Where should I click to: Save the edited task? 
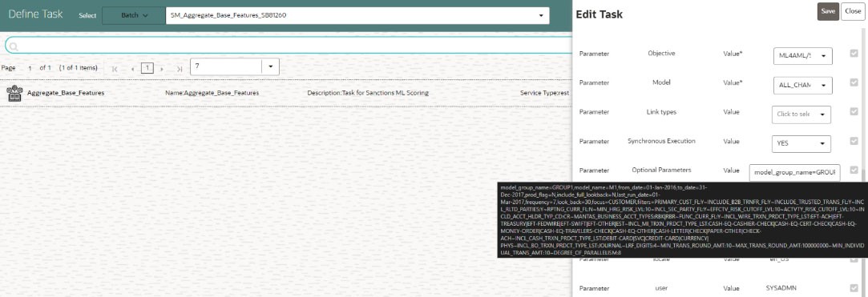[x=828, y=11]
